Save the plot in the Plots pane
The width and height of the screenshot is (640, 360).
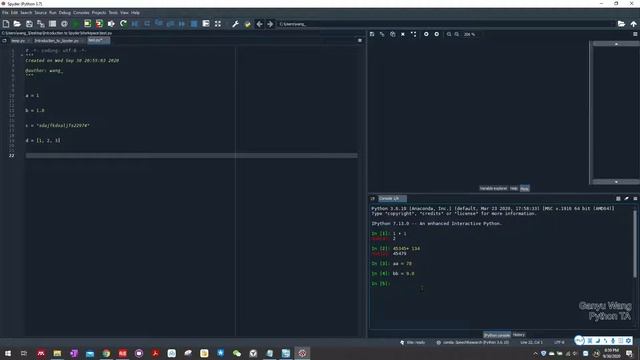(x=372, y=34)
